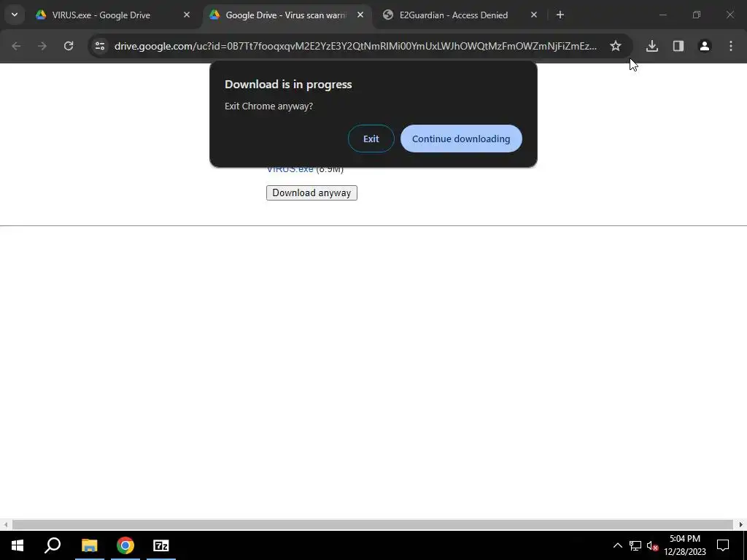Click the horizontal scrollbar thumb

[x=373, y=525]
